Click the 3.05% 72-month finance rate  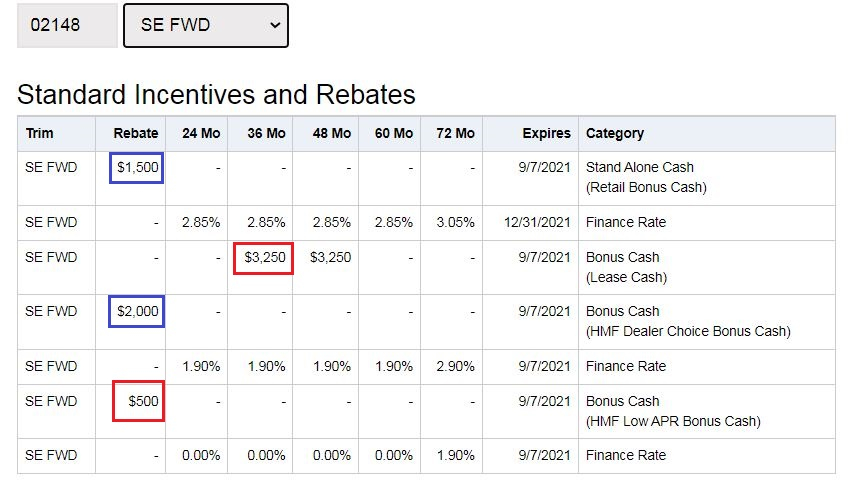[455, 222]
